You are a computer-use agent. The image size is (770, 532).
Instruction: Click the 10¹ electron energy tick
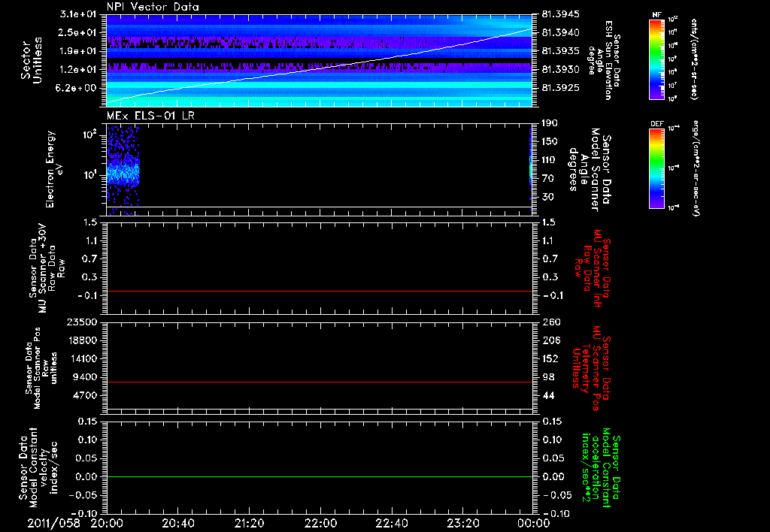tap(89, 175)
